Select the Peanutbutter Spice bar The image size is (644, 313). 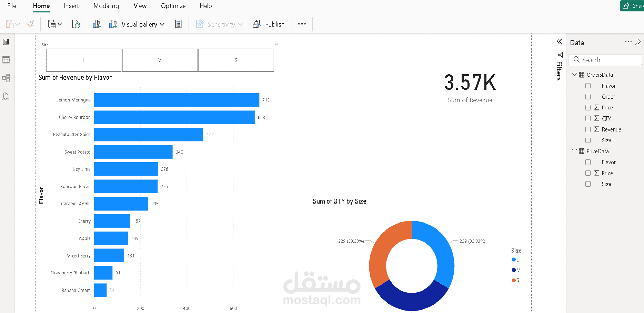coord(149,135)
